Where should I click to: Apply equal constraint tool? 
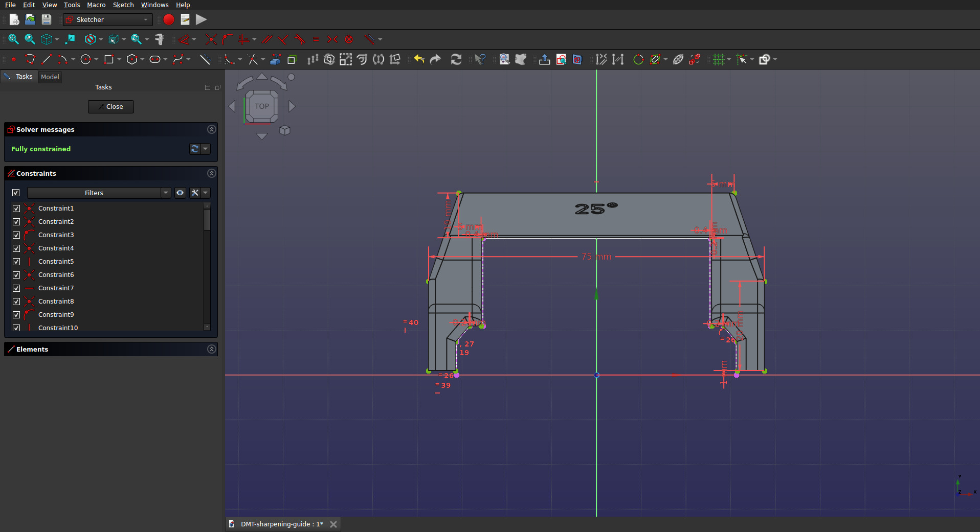316,39
